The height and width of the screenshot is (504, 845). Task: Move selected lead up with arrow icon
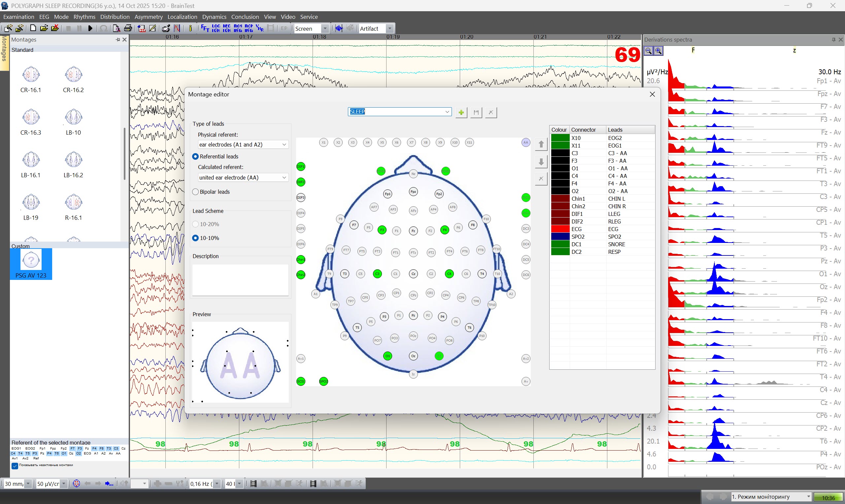(x=541, y=144)
